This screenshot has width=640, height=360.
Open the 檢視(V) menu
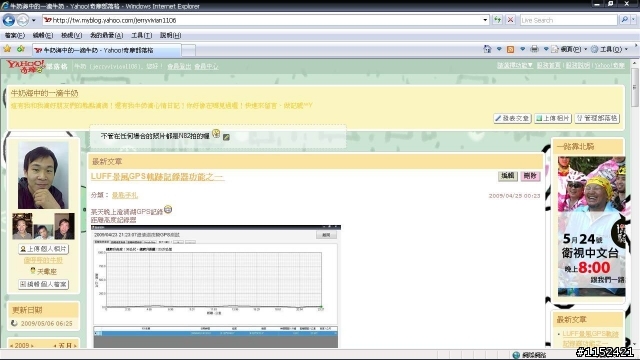[x=71, y=36]
